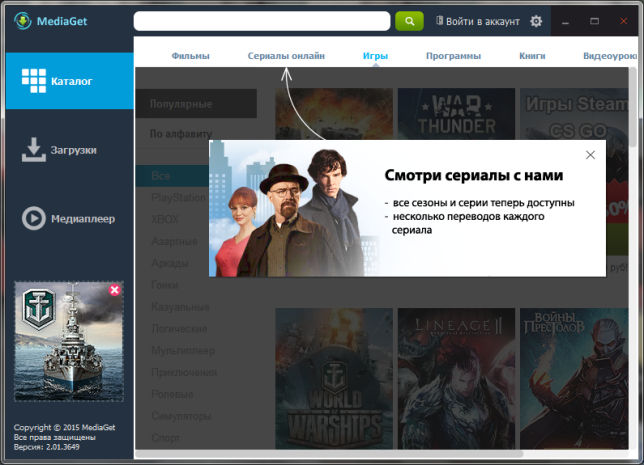Select the Популярные sorting option

(196, 104)
